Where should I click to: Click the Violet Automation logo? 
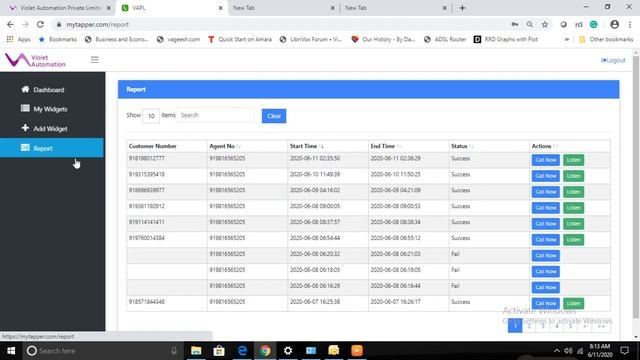tap(35, 60)
